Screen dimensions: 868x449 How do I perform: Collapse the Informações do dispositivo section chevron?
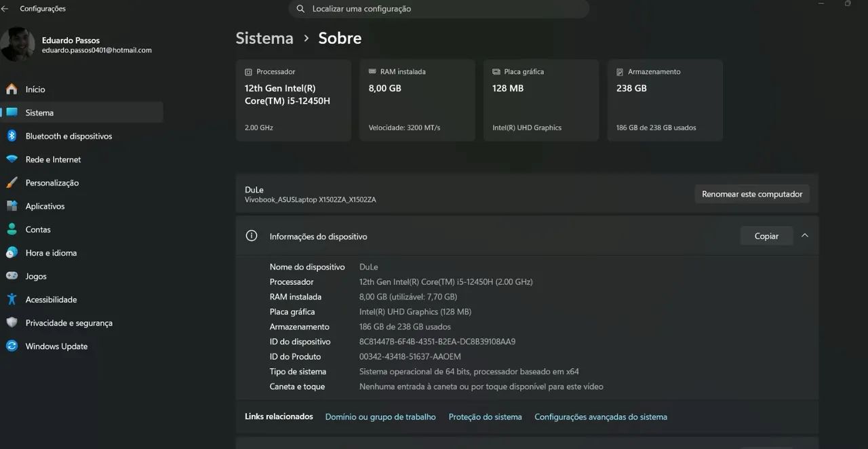805,235
